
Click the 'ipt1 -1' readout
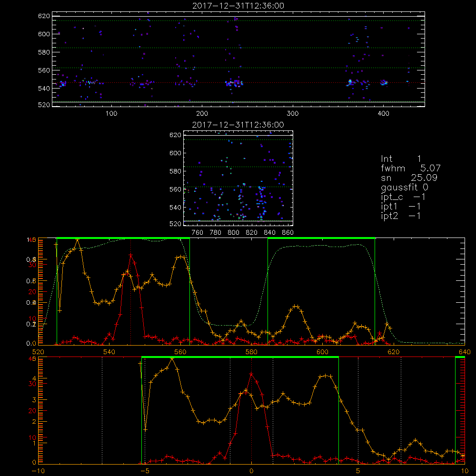click(x=401, y=207)
